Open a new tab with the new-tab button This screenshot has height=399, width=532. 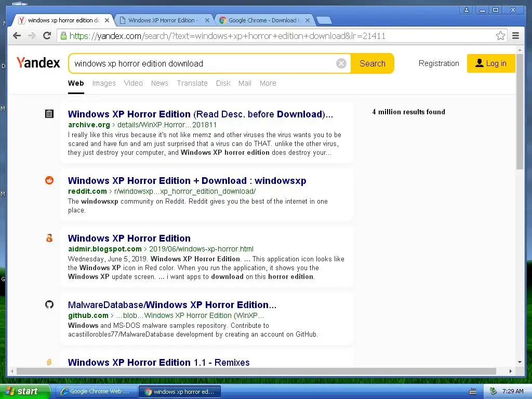[x=324, y=21]
